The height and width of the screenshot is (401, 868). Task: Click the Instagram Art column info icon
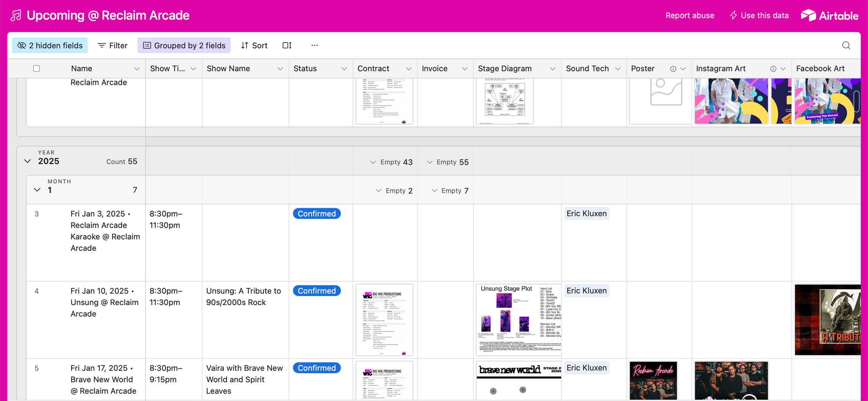coord(773,69)
